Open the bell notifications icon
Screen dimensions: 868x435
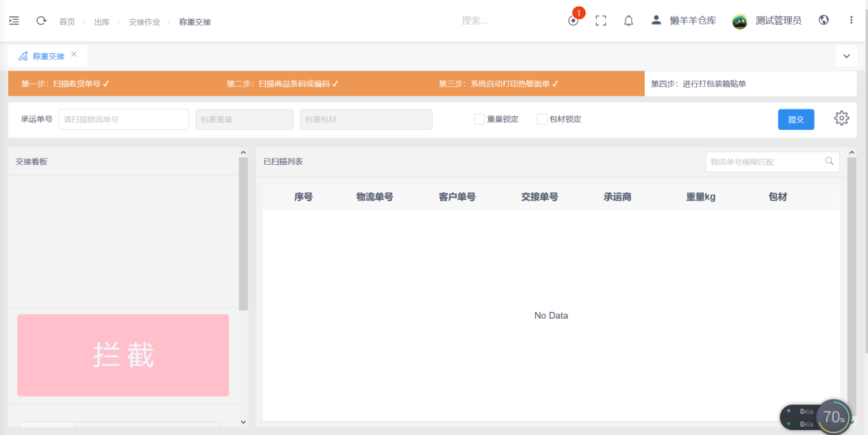(628, 21)
